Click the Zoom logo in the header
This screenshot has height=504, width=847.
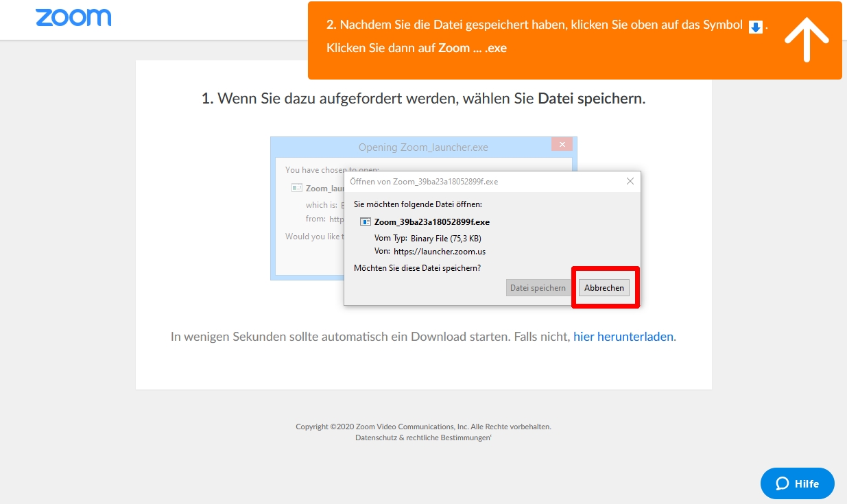(73, 18)
